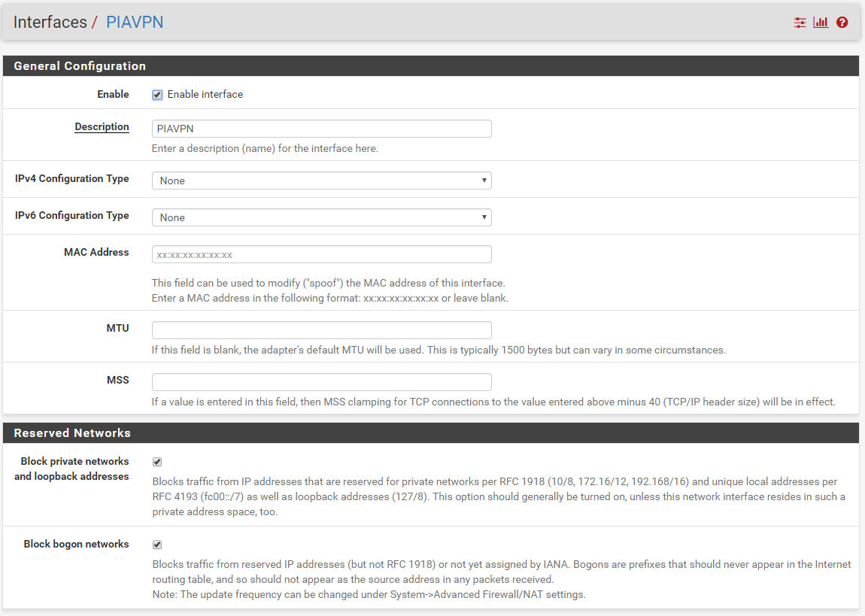Click the 'IPv4 Configuration Type' label
Viewport: 865px width, 616px height.
click(71, 179)
